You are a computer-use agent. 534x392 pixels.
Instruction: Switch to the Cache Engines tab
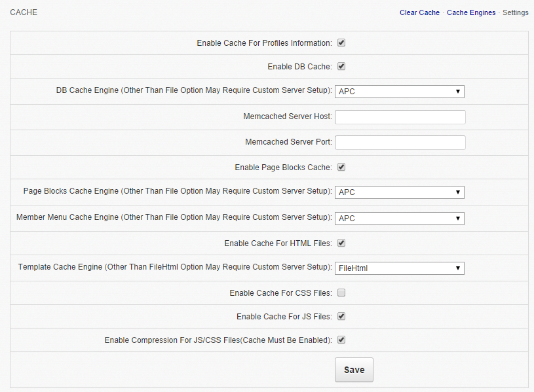point(471,12)
